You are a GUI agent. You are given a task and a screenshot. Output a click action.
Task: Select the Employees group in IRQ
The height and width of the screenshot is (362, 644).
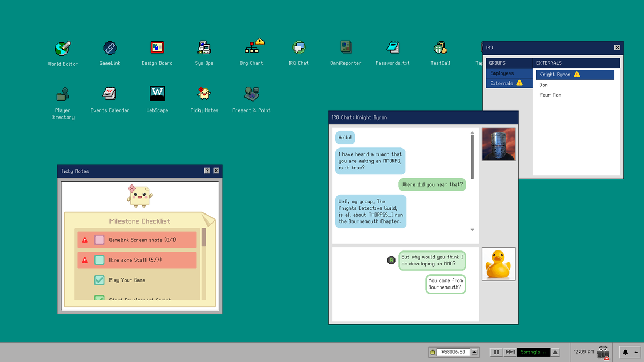(x=509, y=73)
